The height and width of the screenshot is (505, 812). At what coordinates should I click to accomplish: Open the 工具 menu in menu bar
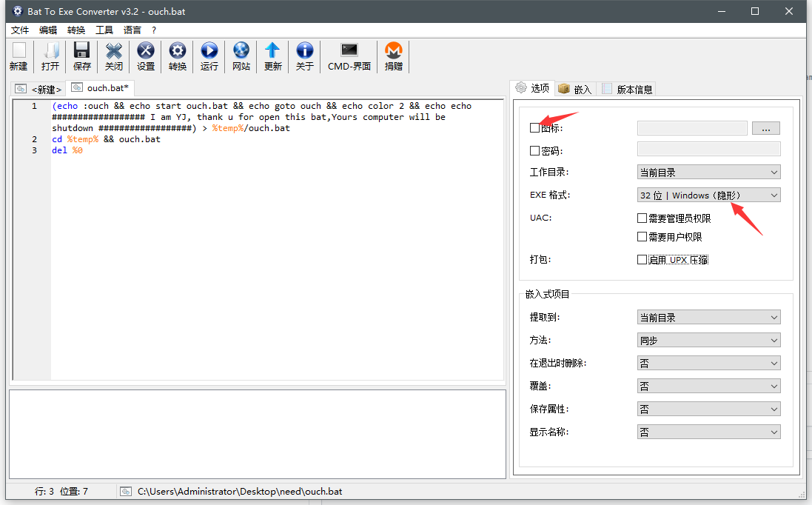(x=104, y=30)
